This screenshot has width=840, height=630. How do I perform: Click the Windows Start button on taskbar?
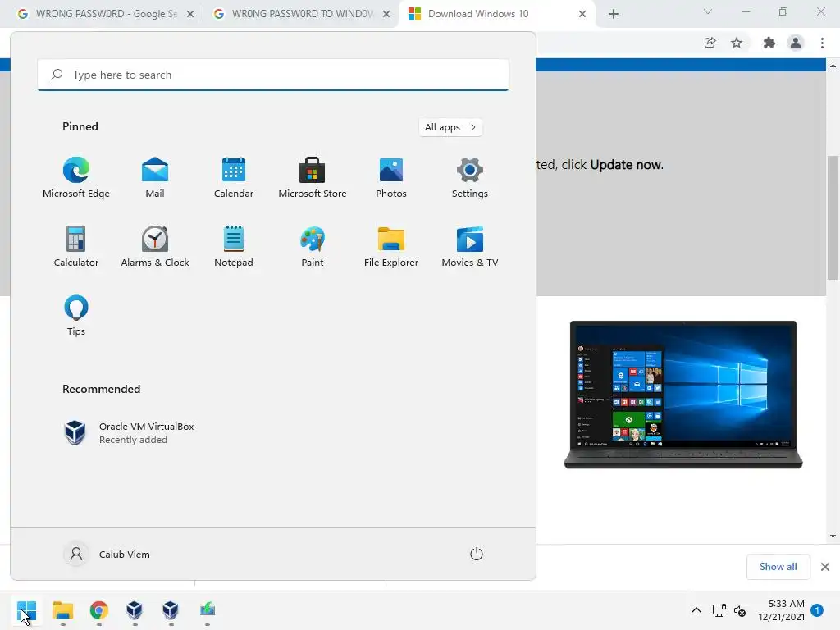[x=27, y=610]
